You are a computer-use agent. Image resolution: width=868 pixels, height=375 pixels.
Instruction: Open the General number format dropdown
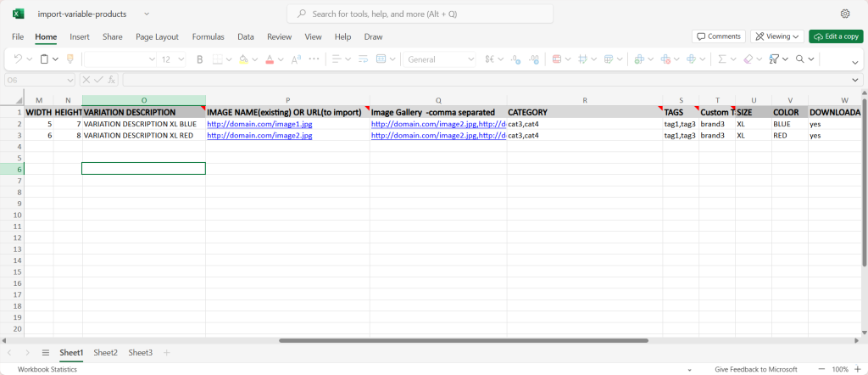coord(438,59)
